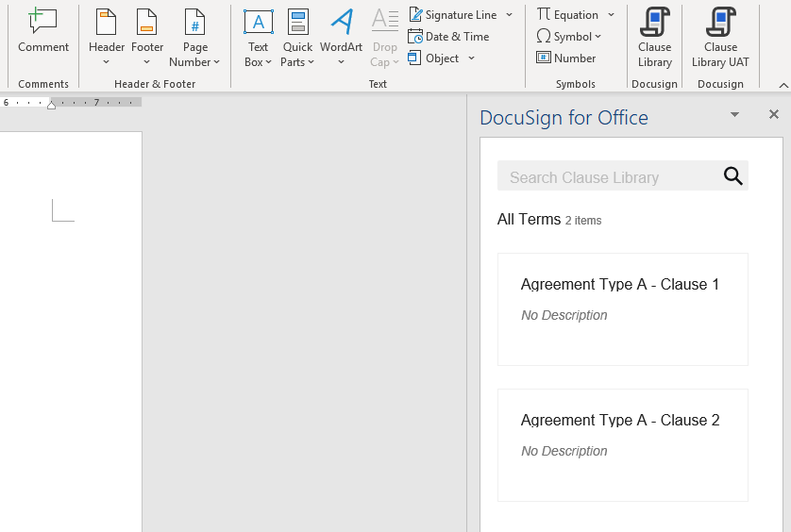Open the Footer options
The image size is (791, 532).
(x=147, y=37)
